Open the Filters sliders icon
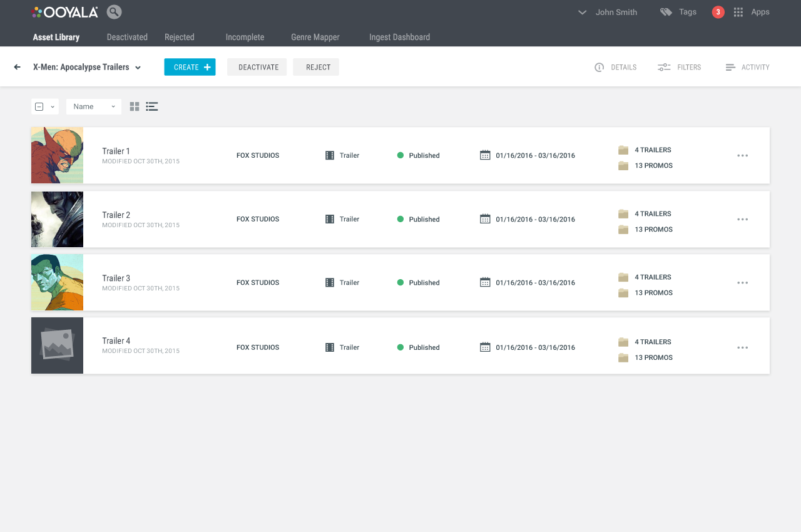 point(664,67)
